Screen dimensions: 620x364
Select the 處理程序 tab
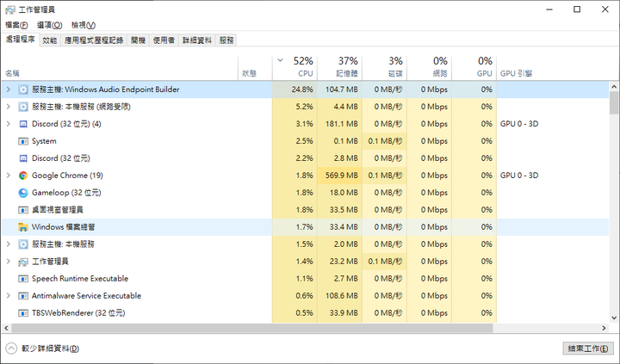tap(20, 40)
